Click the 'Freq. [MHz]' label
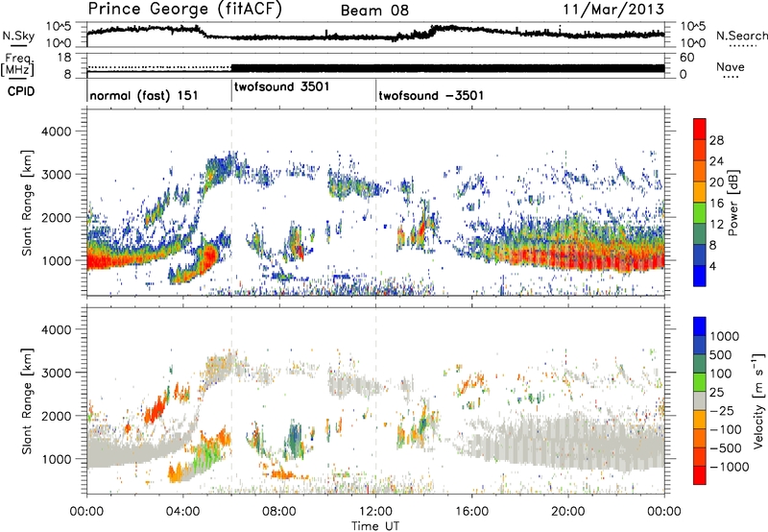Viewport: 768px width, 532px height. click(x=18, y=64)
